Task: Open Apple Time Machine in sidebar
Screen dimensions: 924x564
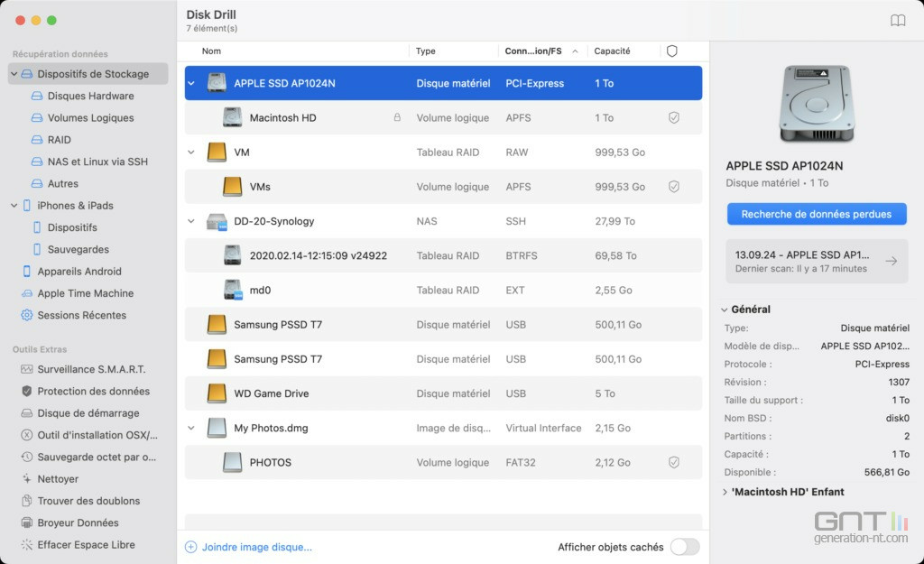Action: tap(85, 293)
